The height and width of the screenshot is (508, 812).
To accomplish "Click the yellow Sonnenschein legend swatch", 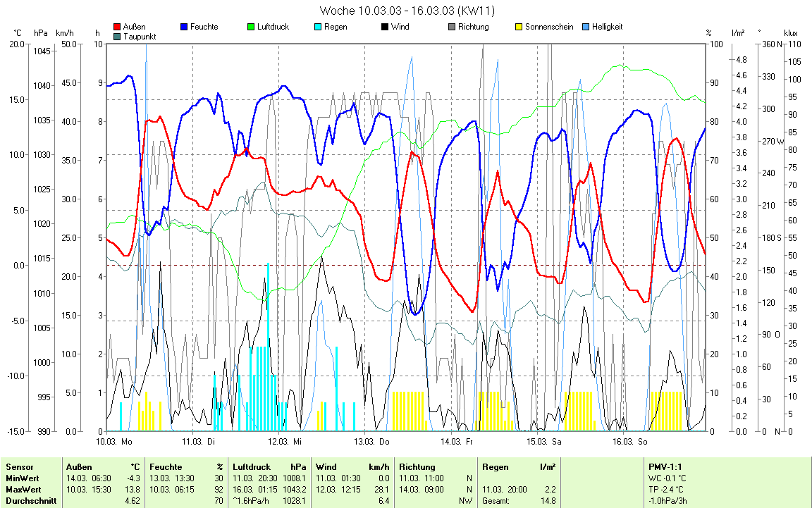I will 519,27.
